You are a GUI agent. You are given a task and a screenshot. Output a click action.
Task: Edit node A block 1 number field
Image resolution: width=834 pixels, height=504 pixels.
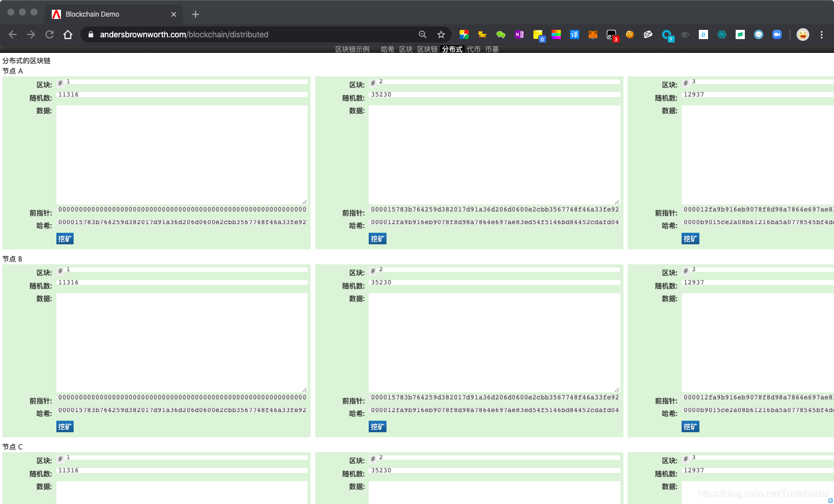186,82
